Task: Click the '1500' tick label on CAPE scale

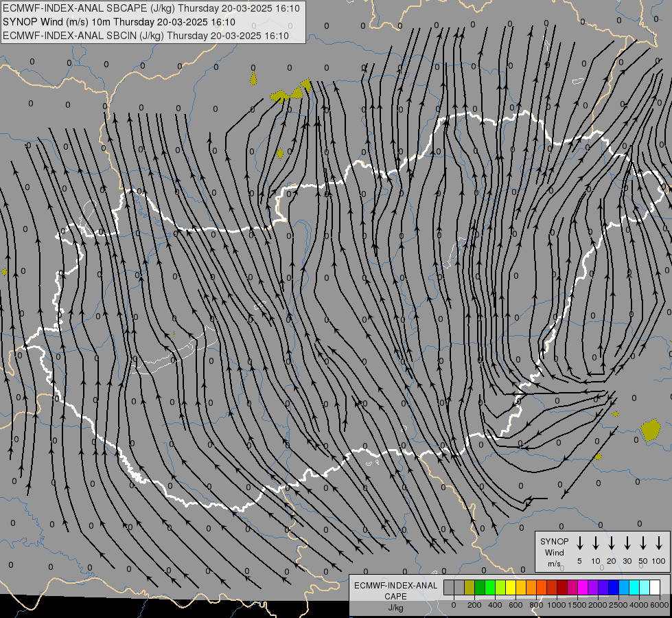Action: [577, 605]
